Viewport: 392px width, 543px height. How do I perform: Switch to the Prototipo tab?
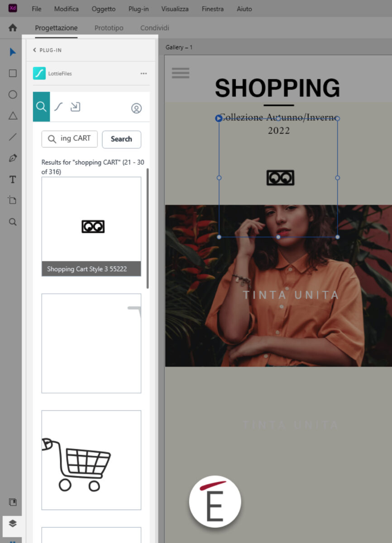tap(109, 28)
